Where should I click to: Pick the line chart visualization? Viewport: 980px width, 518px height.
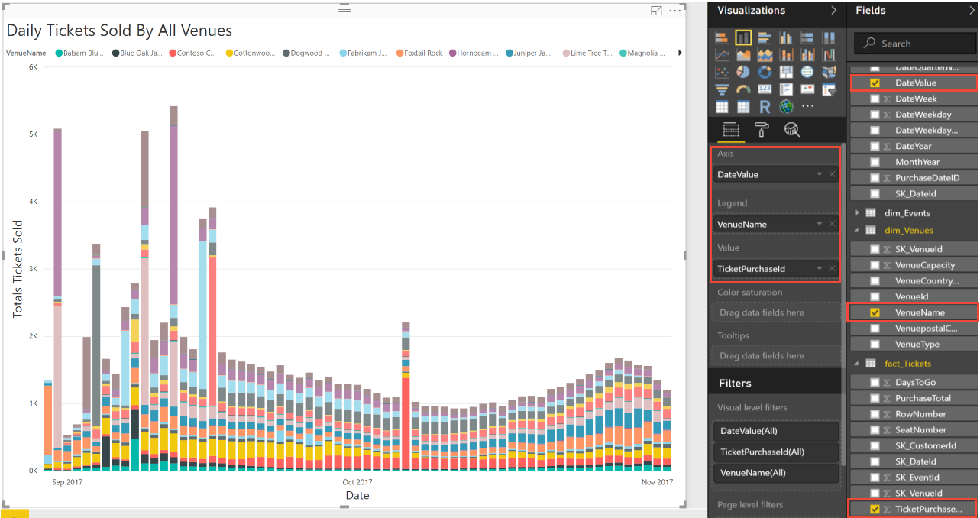click(722, 55)
